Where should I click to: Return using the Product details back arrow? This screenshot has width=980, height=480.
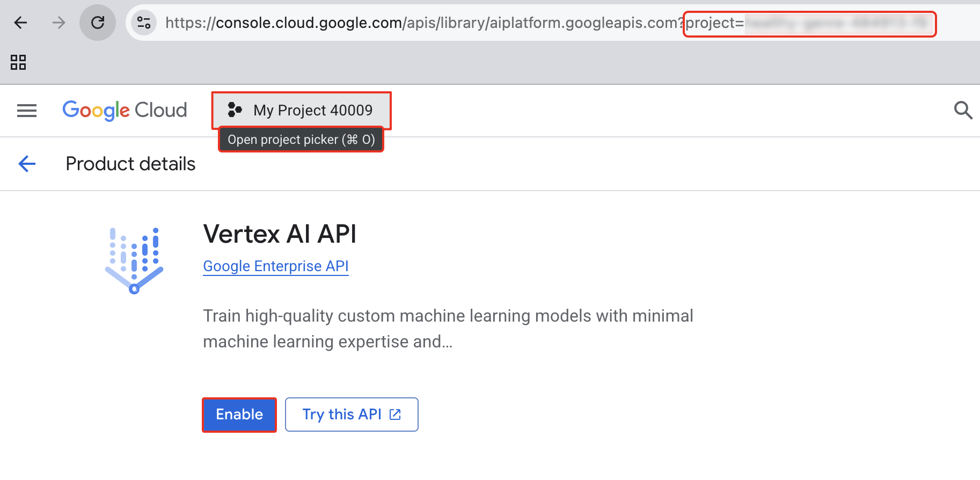[x=27, y=164]
